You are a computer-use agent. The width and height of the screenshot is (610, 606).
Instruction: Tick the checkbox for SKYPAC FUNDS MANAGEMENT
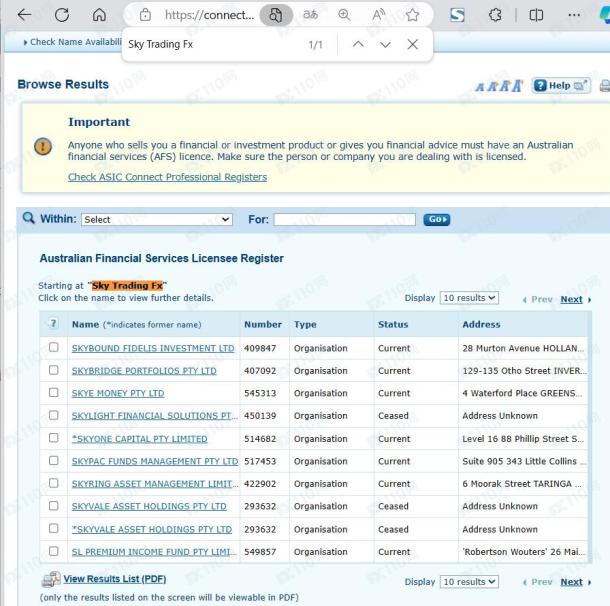54,461
